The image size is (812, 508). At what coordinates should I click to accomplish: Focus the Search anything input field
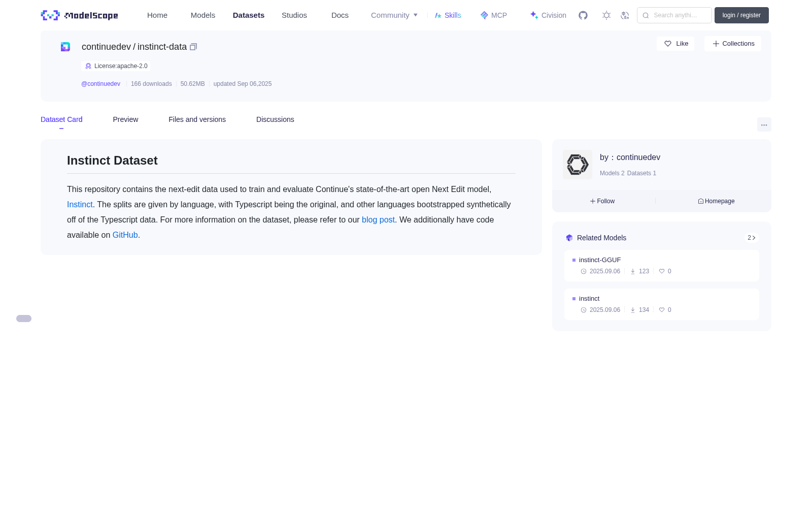click(674, 15)
